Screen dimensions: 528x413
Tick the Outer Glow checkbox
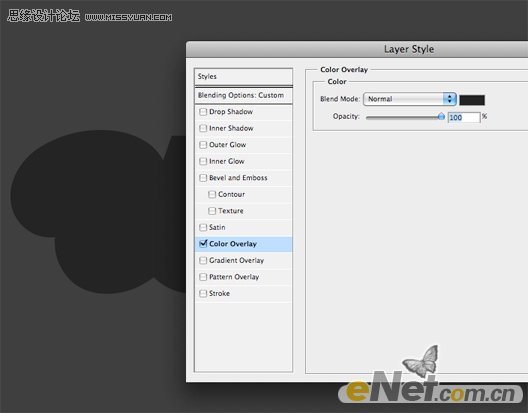pos(203,145)
